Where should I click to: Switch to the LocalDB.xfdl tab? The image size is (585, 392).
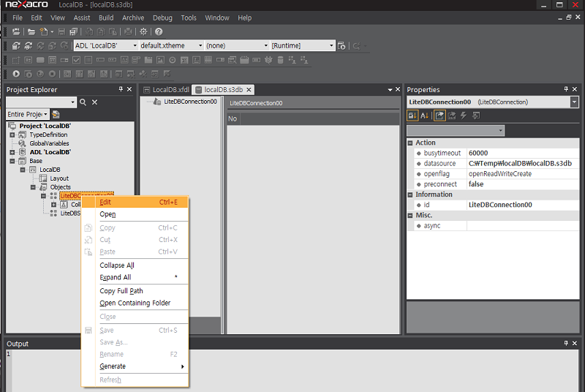pos(167,89)
